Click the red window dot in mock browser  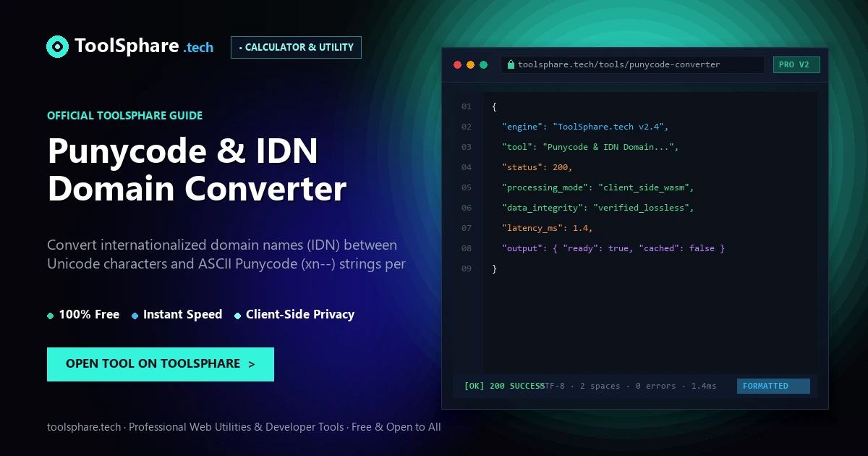point(457,64)
